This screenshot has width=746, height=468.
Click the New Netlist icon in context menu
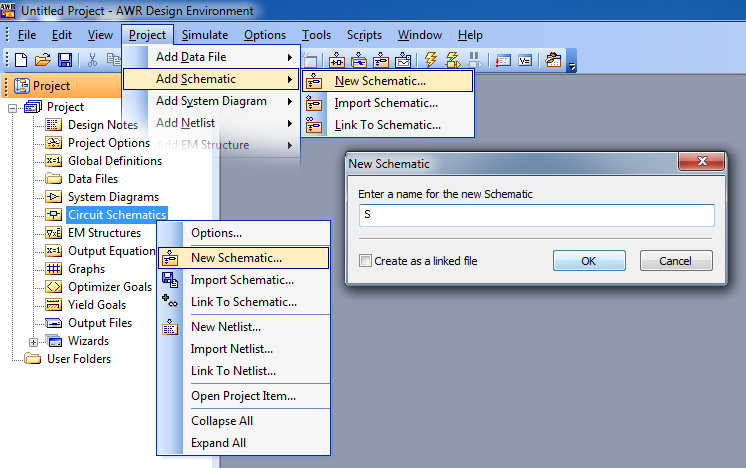(170, 327)
